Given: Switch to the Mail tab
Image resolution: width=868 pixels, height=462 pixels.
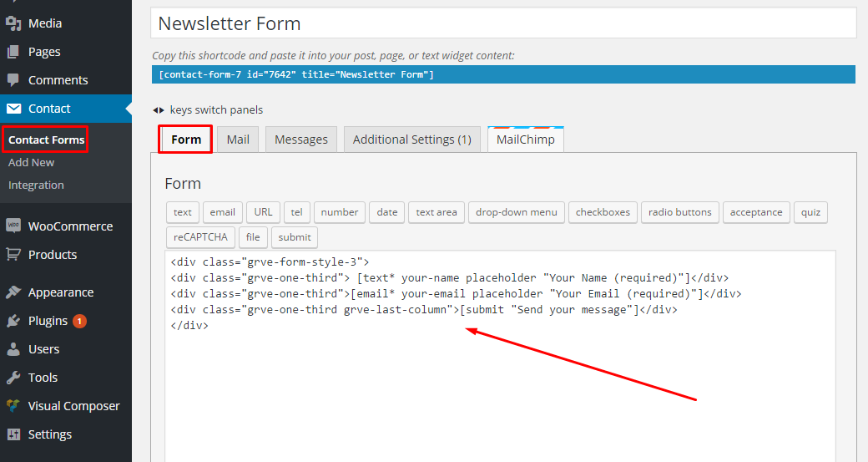Looking at the screenshot, I should click(x=238, y=140).
